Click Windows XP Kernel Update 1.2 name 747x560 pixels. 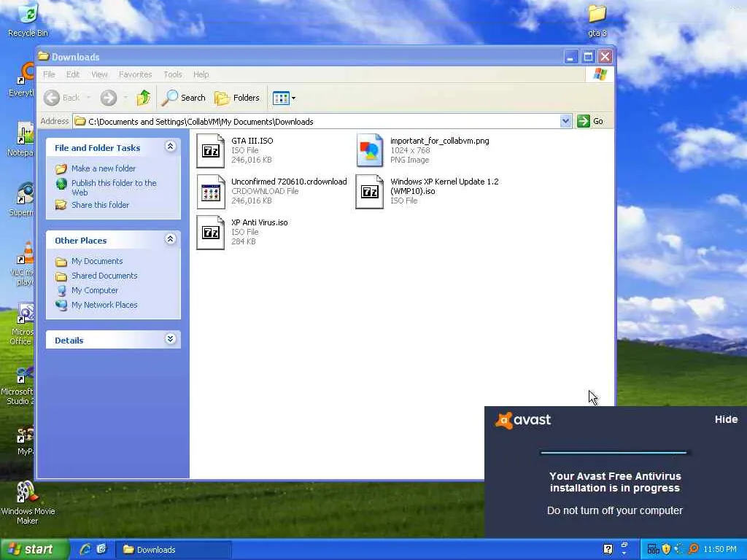click(x=444, y=186)
